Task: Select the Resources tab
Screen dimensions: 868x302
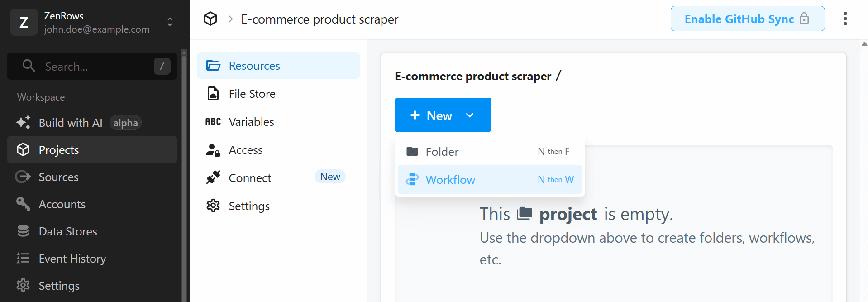Action: tap(278, 66)
